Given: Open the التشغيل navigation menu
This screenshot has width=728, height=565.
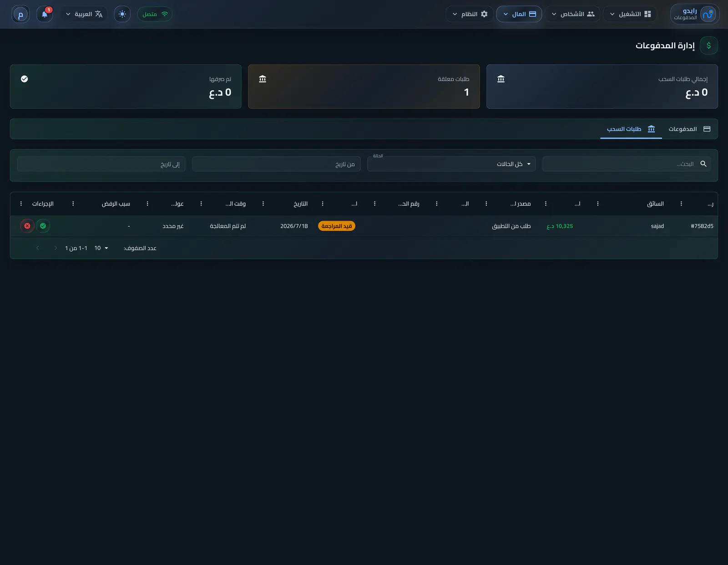Looking at the screenshot, I should (630, 14).
